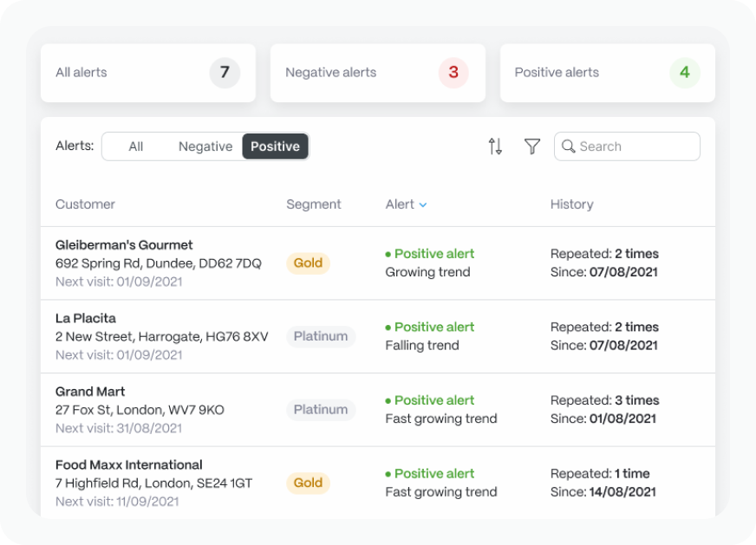Open the Positive alerts summary card
Screen dimensions: 756x545
[x=608, y=73]
